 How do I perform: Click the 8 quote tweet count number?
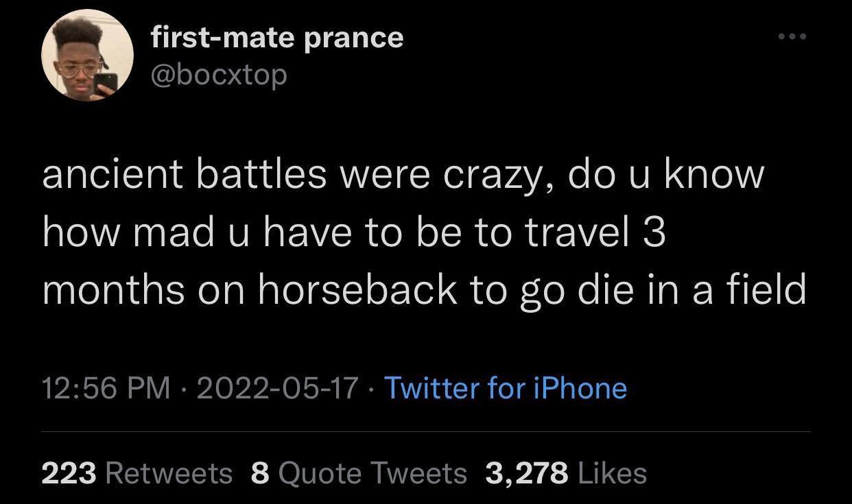click(x=260, y=473)
